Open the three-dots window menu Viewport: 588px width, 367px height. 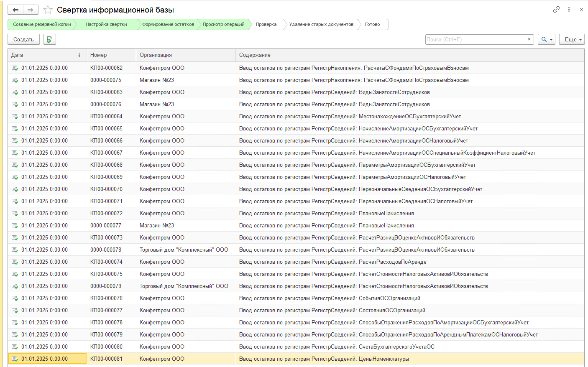pos(569,9)
